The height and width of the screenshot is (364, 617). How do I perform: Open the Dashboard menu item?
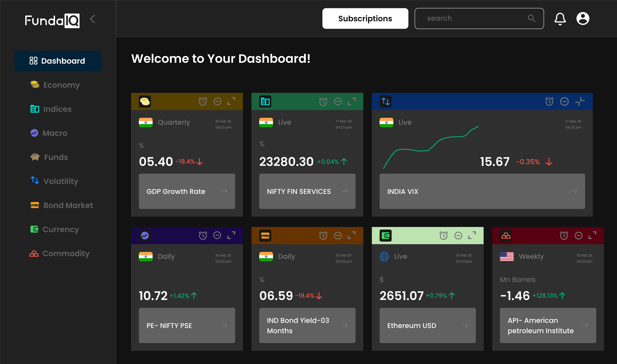pyautogui.click(x=58, y=61)
